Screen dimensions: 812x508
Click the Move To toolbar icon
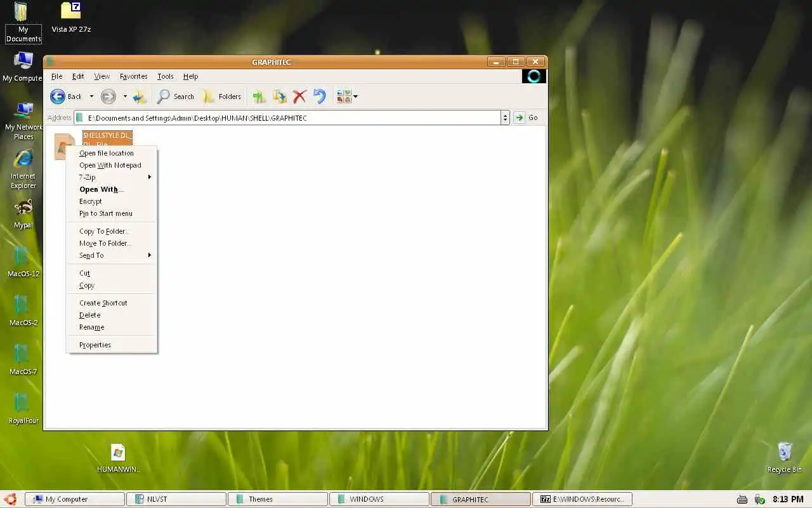[259, 97]
